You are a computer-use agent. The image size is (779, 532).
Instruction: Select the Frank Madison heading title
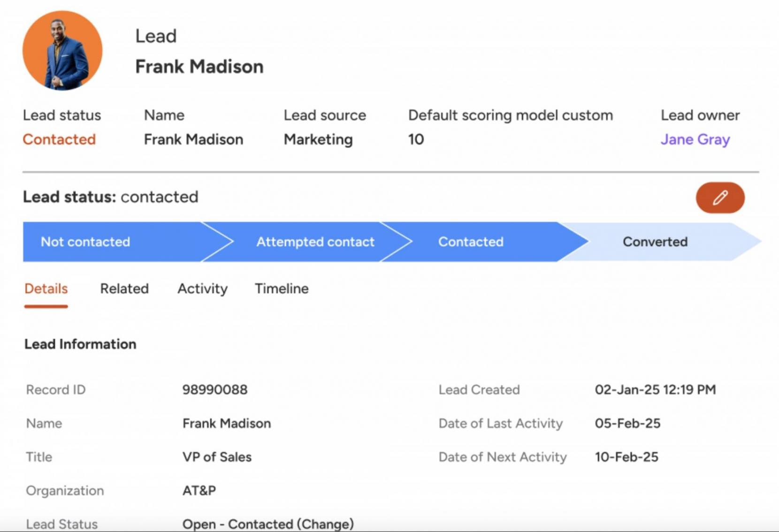(199, 67)
